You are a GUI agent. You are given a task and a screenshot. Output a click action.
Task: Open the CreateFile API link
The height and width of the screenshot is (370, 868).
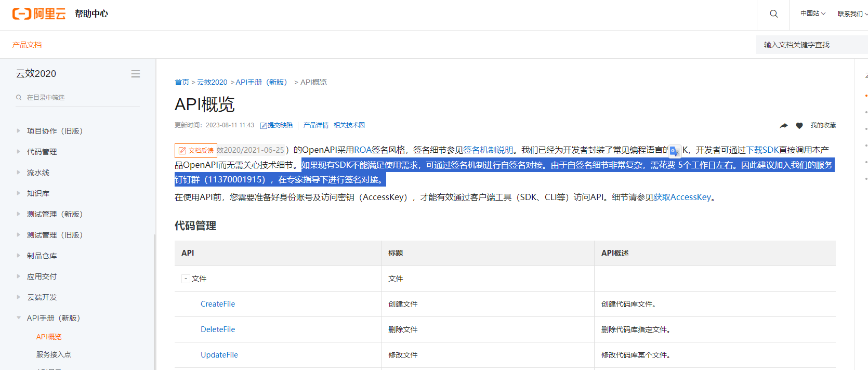click(218, 304)
